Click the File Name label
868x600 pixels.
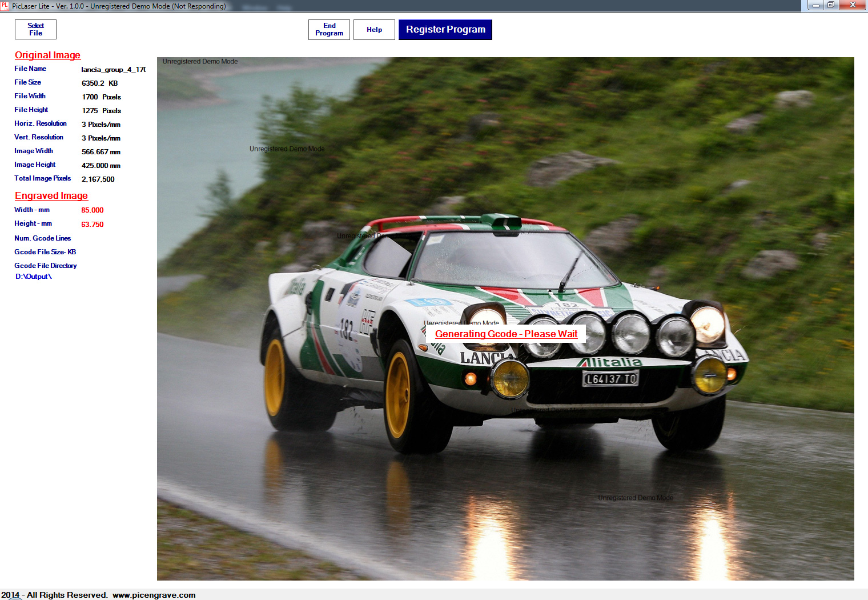30,69
